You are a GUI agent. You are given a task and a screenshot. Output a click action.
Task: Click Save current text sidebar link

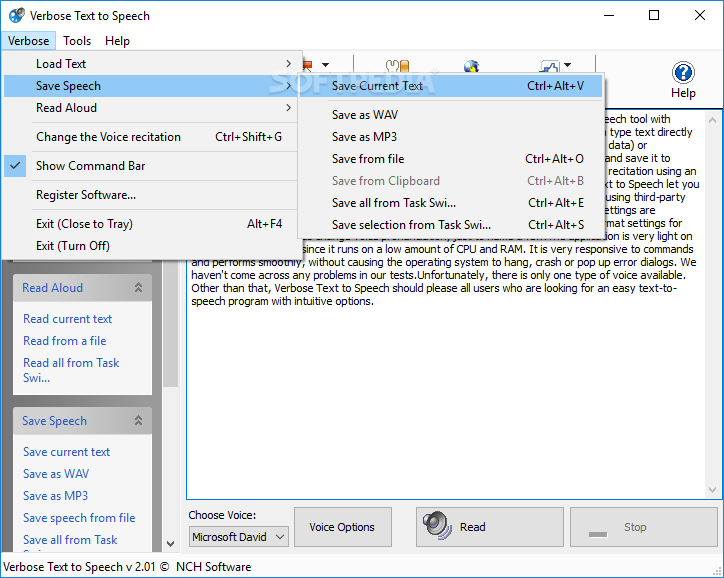click(66, 452)
